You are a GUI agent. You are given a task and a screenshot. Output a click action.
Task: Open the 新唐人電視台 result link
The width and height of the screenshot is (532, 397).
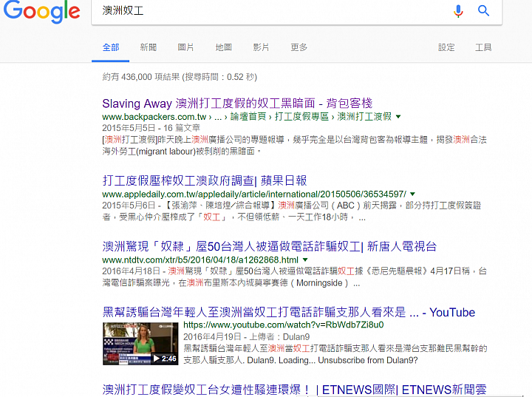pos(270,247)
